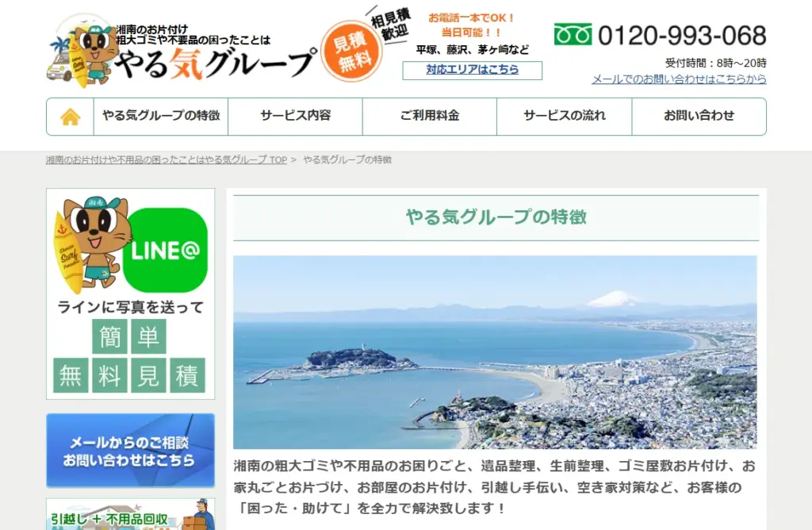
Task: Click the breadcrumb TOP link
Action: [167, 159]
